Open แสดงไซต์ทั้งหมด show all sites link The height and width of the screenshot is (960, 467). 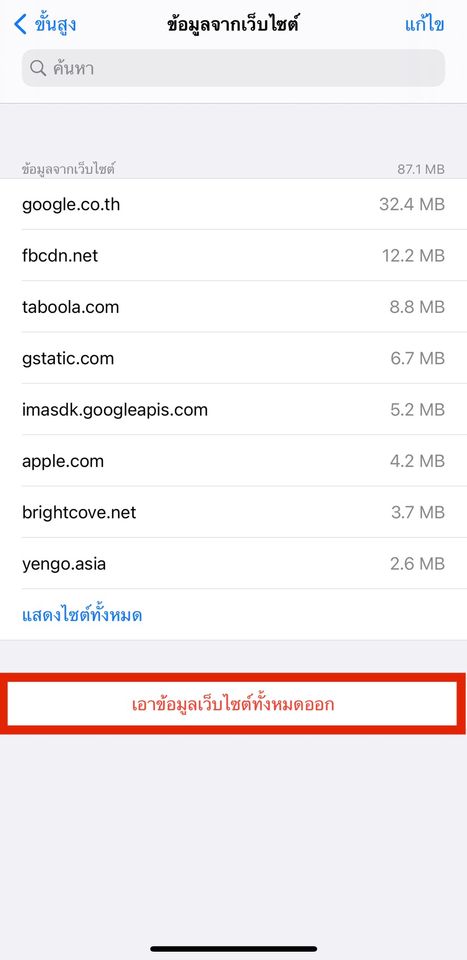pos(82,615)
